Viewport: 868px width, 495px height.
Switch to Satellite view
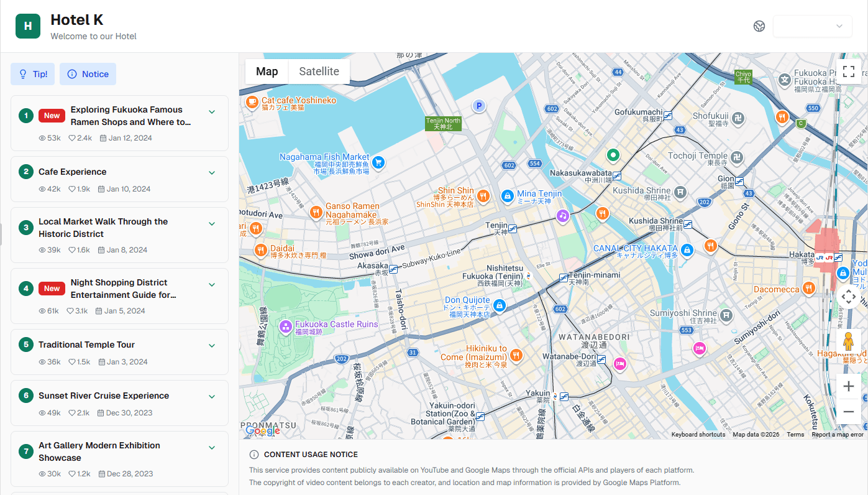[319, 71]
